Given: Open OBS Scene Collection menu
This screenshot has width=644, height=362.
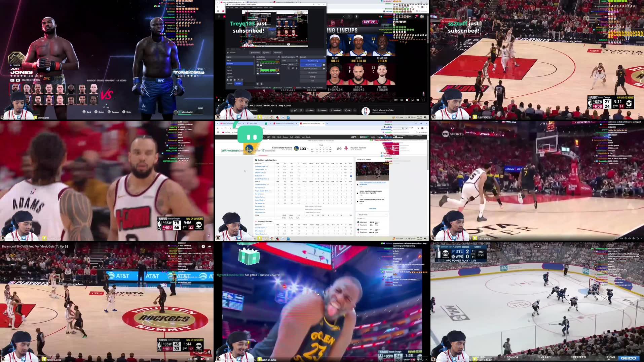Looking at the screenshot, I should (x=257, y=8).
